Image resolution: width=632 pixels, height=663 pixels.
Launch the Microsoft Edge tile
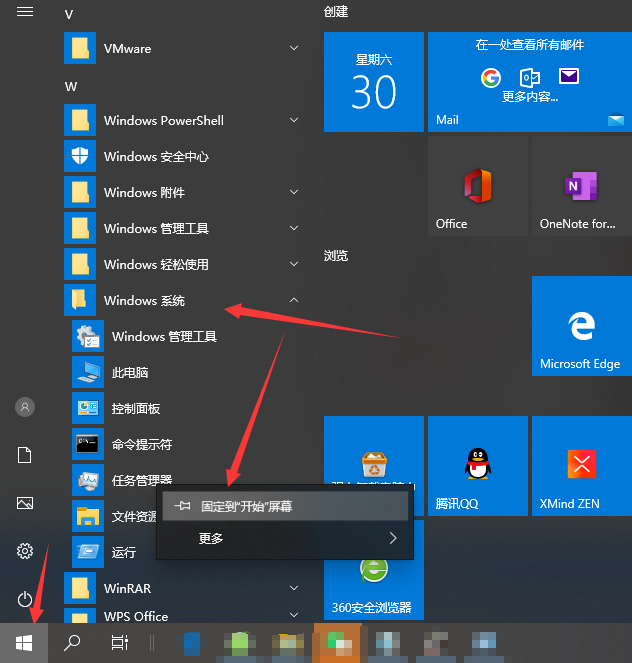(582, 326)
